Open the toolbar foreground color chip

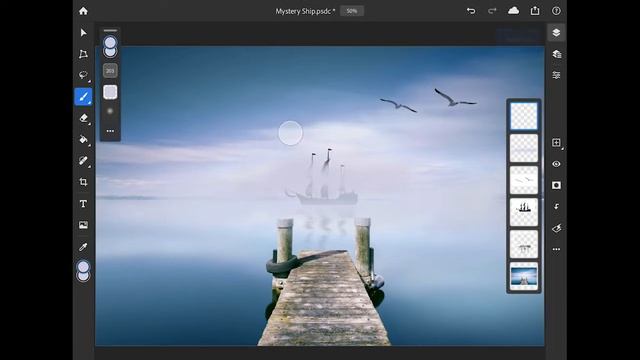(x=83, y=267)
